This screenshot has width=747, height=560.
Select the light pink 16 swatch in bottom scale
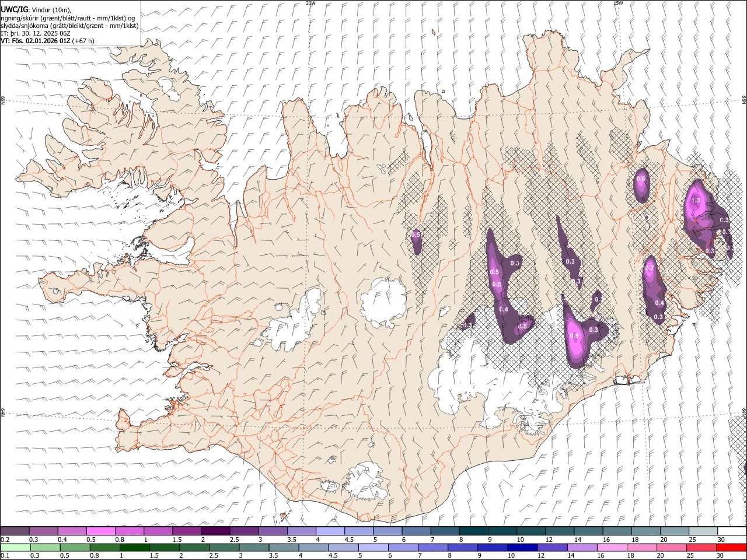click(x=612, y=547)
